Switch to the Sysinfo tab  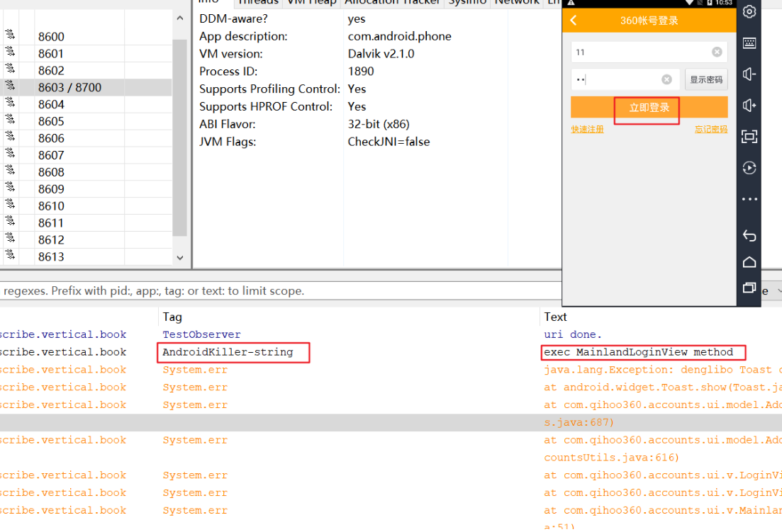point(467,2)
